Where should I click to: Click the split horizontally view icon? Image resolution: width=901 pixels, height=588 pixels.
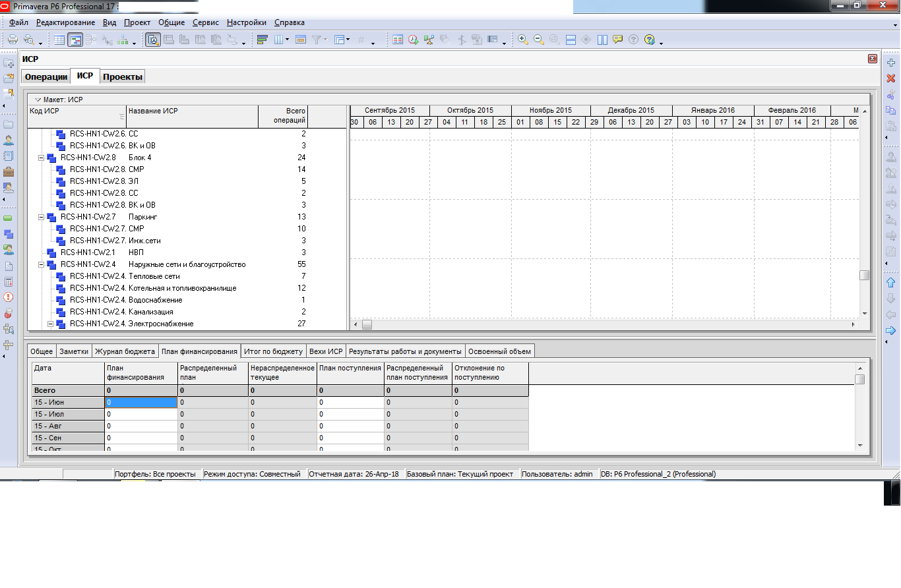[571, 40]
